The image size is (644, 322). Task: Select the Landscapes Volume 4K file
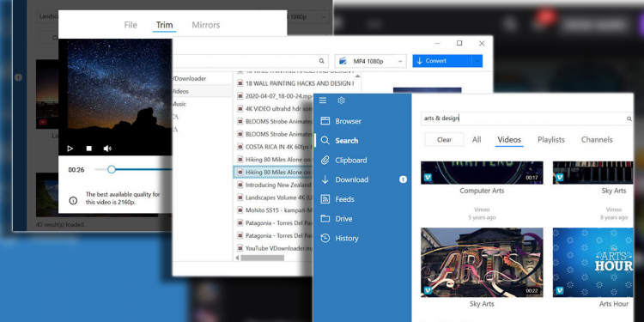275,197
